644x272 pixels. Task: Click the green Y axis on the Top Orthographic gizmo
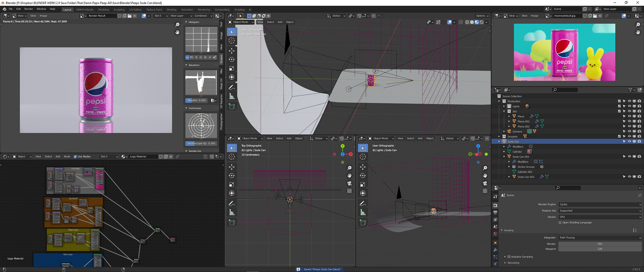tap(342, 146)
